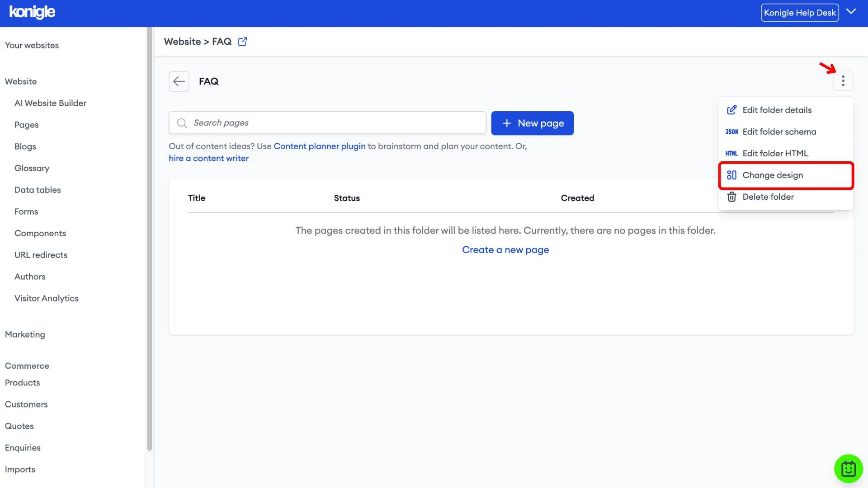The width and height of the screenshot is (868, 488).
Task: Click the search pages input field
Action: tap(327, 123)
